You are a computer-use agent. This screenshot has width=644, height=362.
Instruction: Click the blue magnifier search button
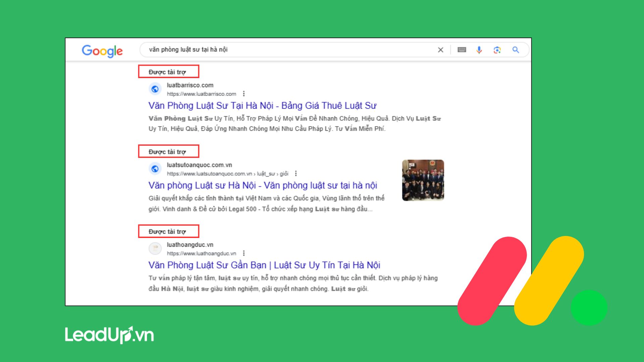[x=516, y=50]
